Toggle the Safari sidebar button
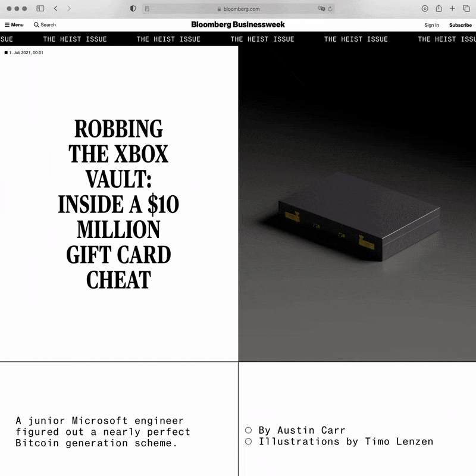 coord(40,8)
